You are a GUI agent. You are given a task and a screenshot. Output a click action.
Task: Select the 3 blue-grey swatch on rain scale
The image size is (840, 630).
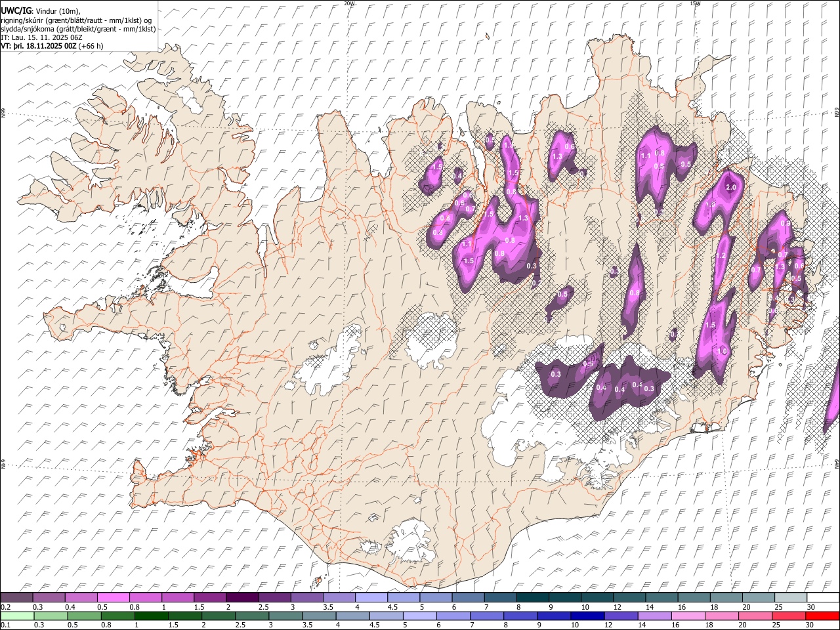coord(285,616)
